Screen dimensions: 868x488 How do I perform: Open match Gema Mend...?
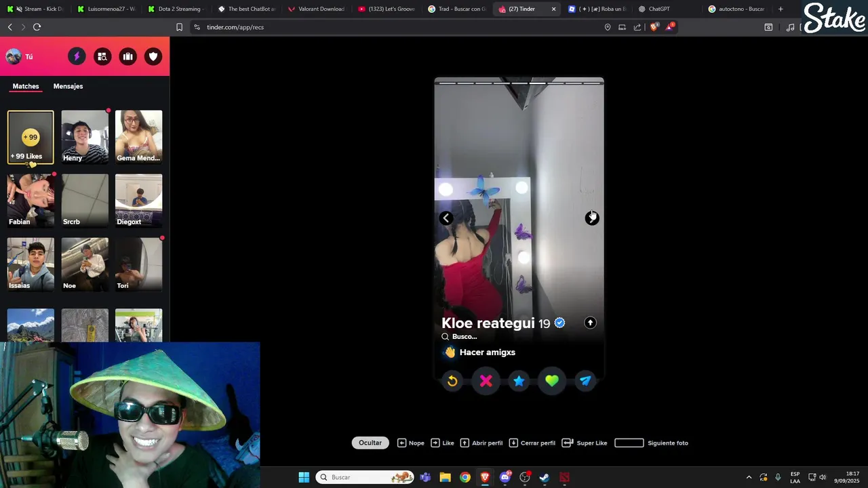pos(138,137)
